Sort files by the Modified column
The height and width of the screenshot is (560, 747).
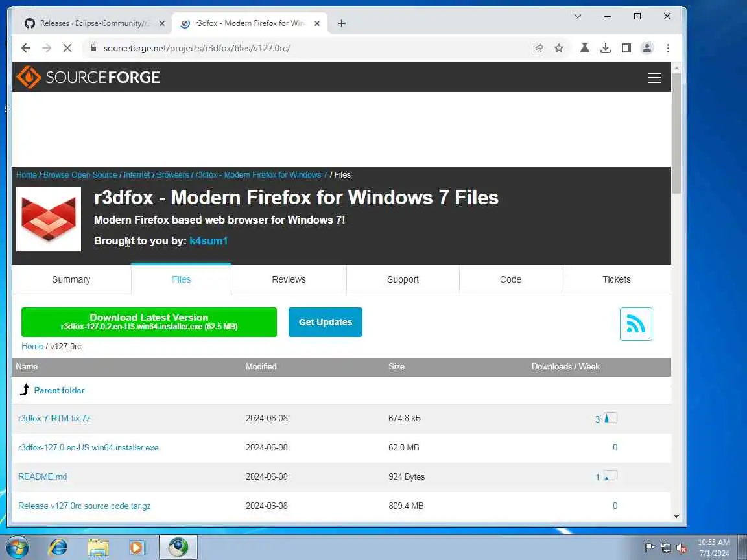coord(261,366)
